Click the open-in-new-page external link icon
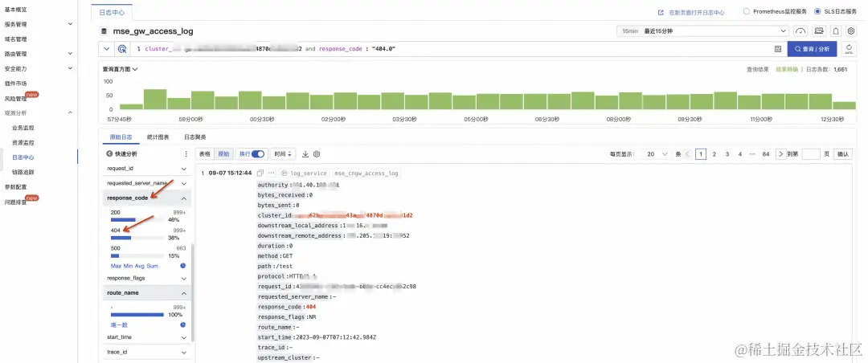 click(661, 11)
